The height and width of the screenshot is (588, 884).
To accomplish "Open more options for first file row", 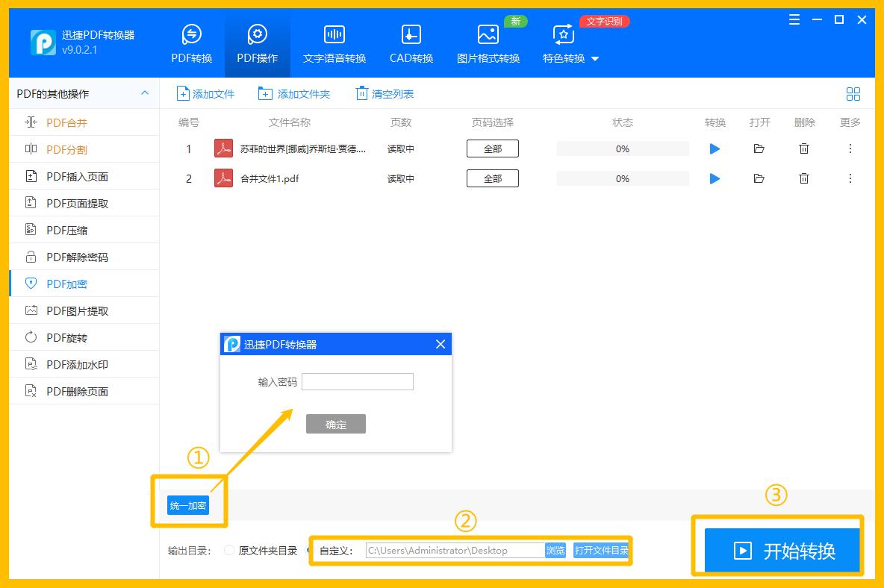I will [x=850, y=149].
